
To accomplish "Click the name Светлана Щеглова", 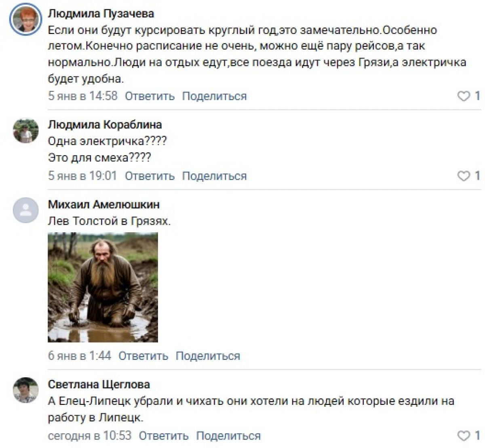I will click(99, 384).
